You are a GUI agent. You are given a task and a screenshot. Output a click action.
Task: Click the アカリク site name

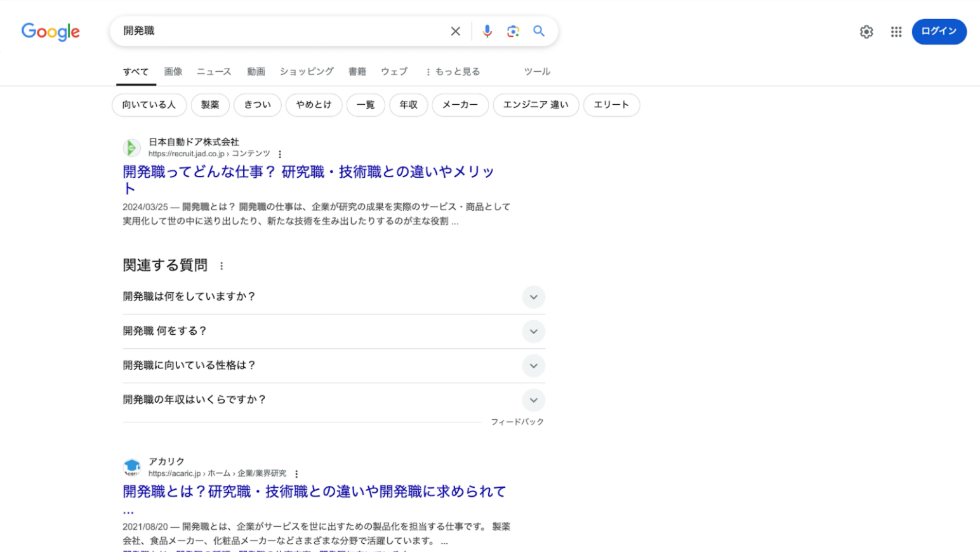[x=166, y=462]
